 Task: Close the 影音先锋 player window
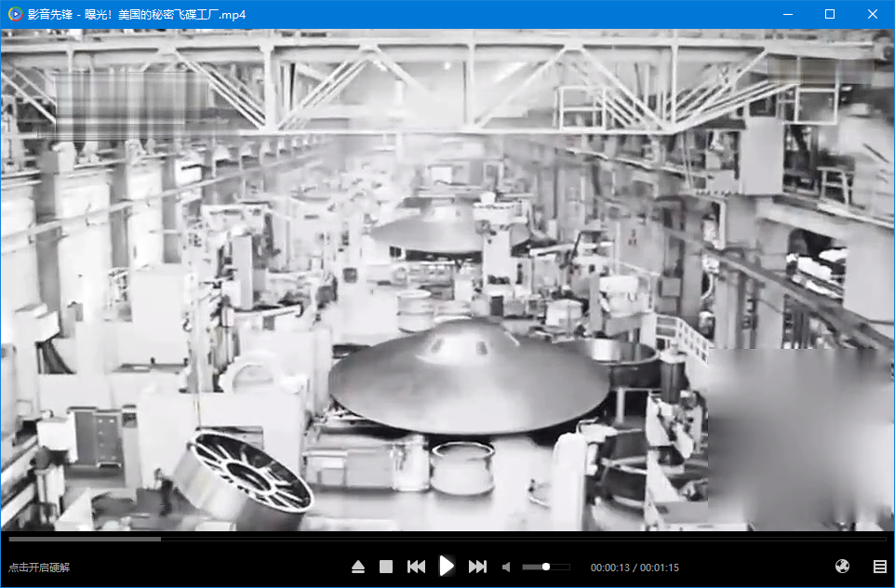pyautogui.click(x=873, y=15)
